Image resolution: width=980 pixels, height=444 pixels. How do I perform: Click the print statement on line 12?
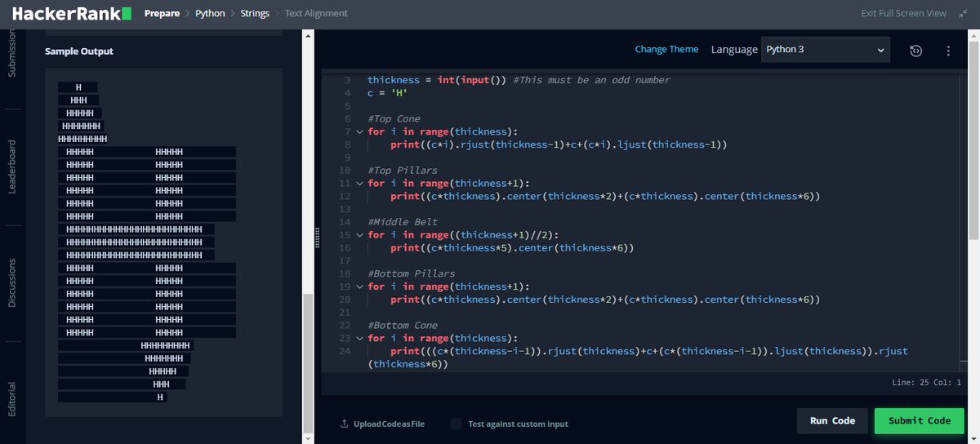(x=605, y=196)
